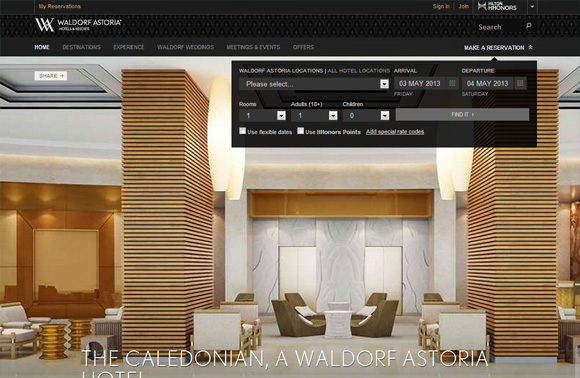Open Meetings & Events menu
This screenshot has width=580, height=378.
click(x=253, y=47)
